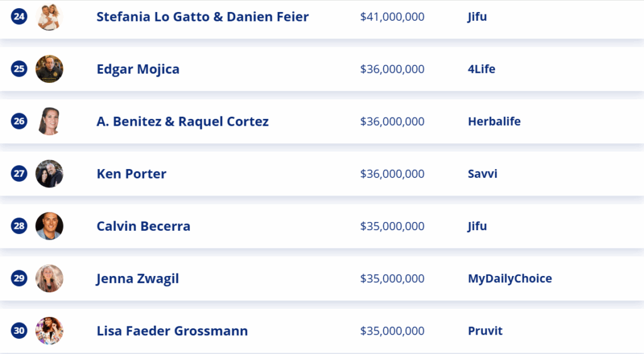644x354 pixels.
Task: Open Ken Porter's avatar picture
Action: pos(49,174)
